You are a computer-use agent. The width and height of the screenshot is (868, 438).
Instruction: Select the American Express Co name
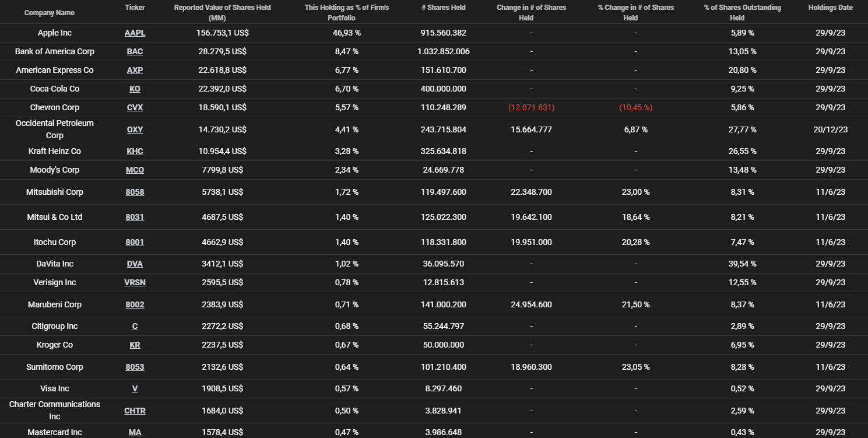point(55,70)
